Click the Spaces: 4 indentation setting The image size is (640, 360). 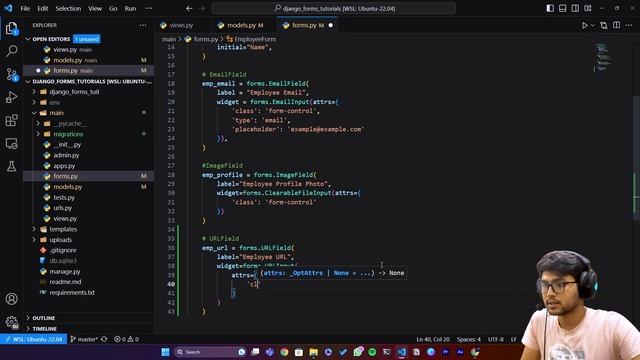coord(469,339)
